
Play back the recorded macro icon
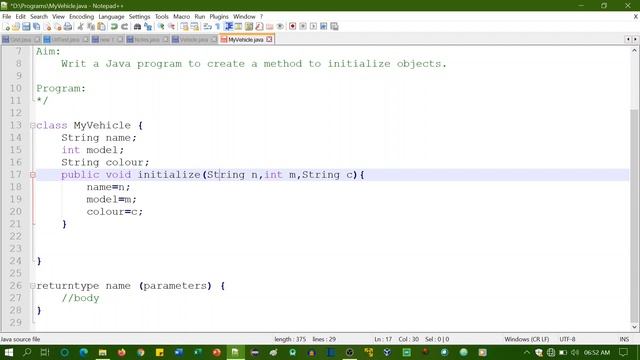point(313,27)
